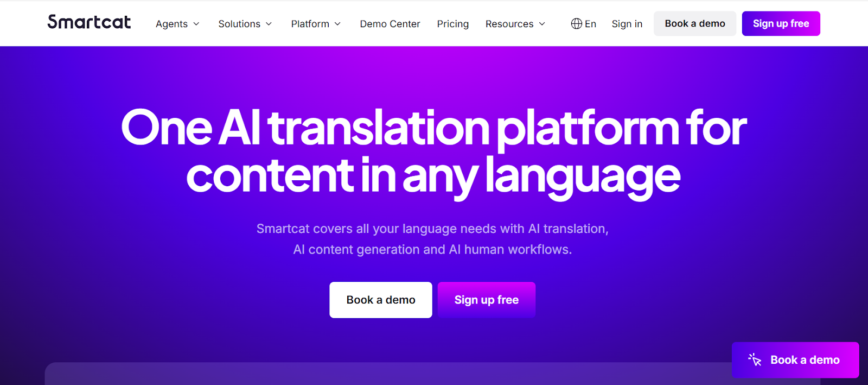Image resolution: width=868 pixels, height=385 pixels.
Task: Click the Sign in link
Action: coord(627,24)
